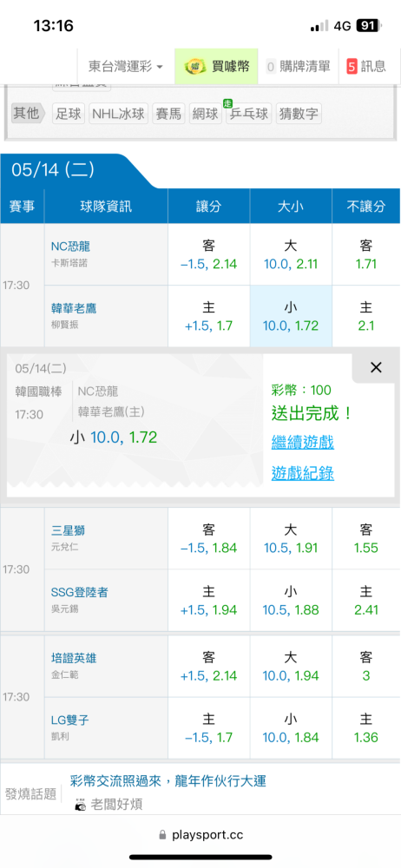
Task: Select the 猜數字 category tab
Action: pos(299,114)
